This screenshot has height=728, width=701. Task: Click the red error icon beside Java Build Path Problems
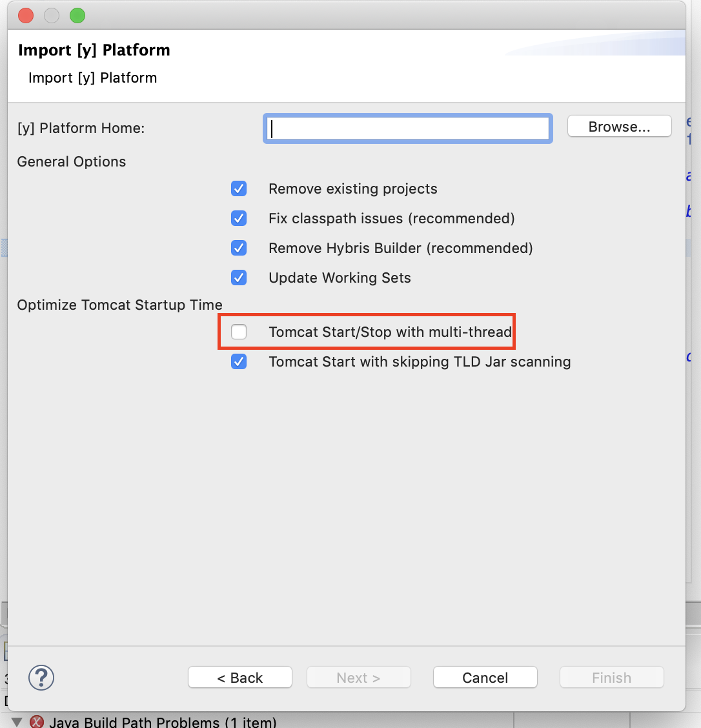pyautogui.click(x=37, y=721)
